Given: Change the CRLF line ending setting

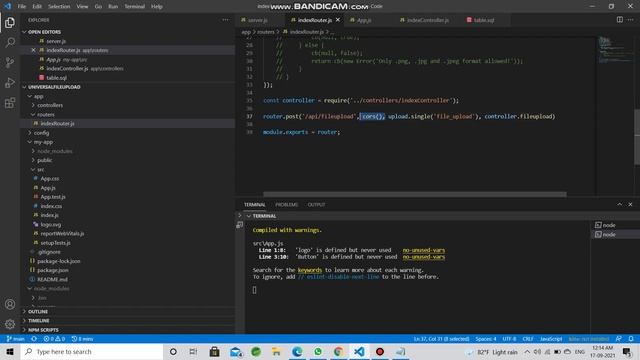Looking at the screenshot, I should tap(528, 339).
